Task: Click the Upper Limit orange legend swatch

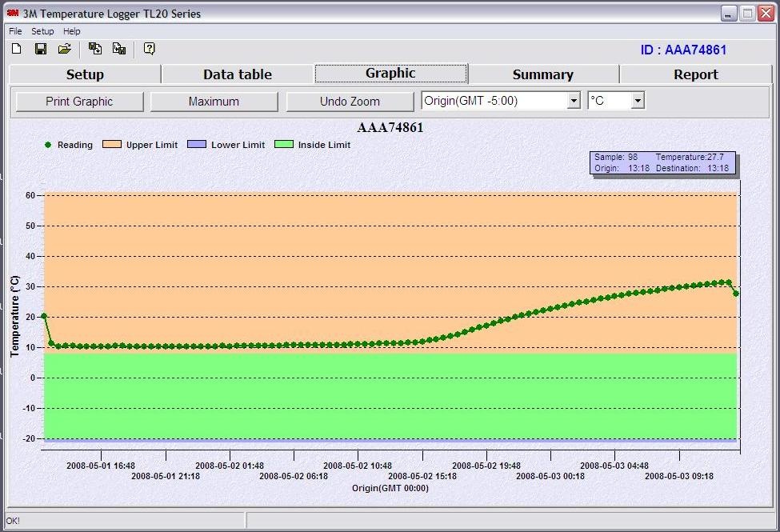Action: [x=112, y=144]
